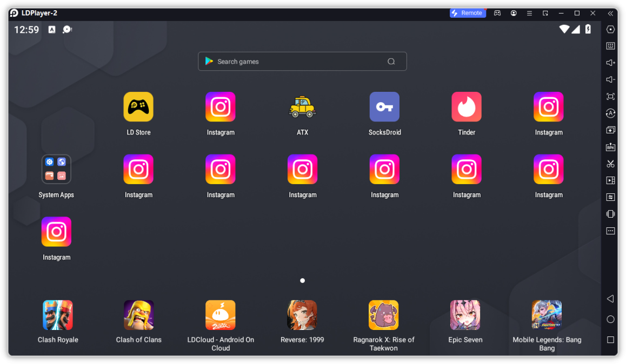The height and width of the screenshot is (364, 626).
Task: Tap the Android home circle
Action: click(x=610, y=319)
